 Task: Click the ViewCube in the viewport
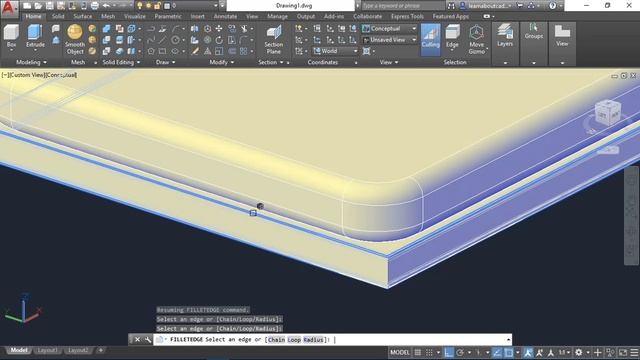point(608,112)
